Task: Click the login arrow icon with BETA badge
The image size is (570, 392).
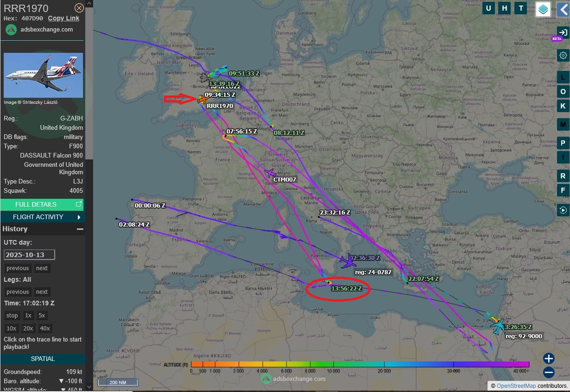Action: [x=563, y=32]
